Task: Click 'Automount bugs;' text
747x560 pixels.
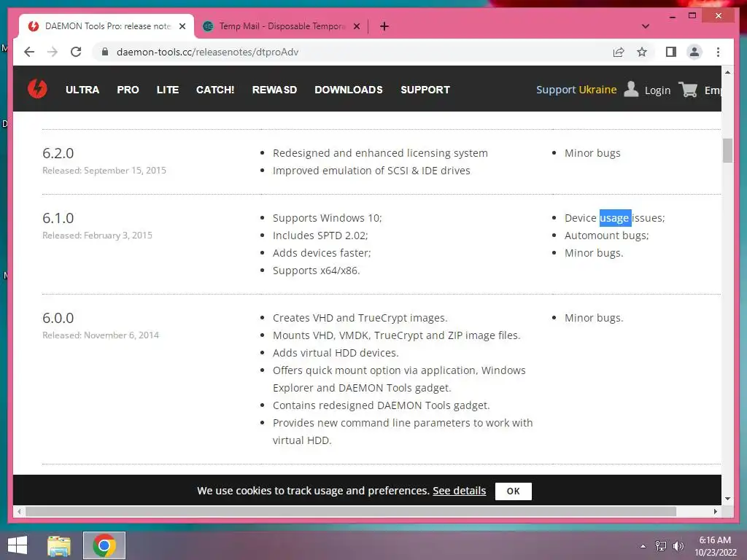Action: [x=606, y=236]
